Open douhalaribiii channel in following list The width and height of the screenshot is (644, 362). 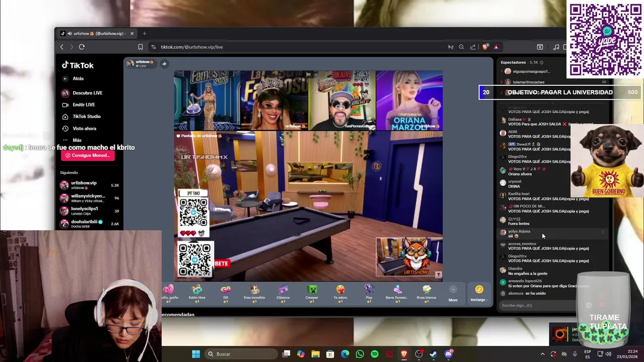tap(90, 224)
